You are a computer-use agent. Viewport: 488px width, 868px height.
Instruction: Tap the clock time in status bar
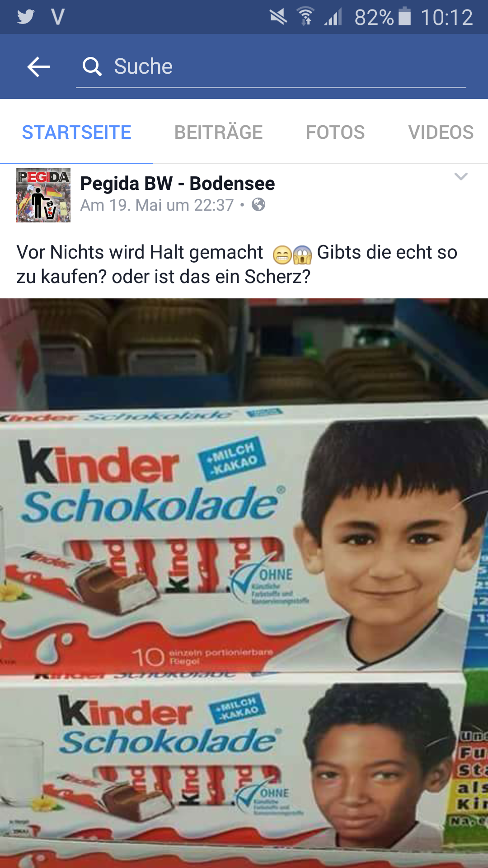(446, 17)
